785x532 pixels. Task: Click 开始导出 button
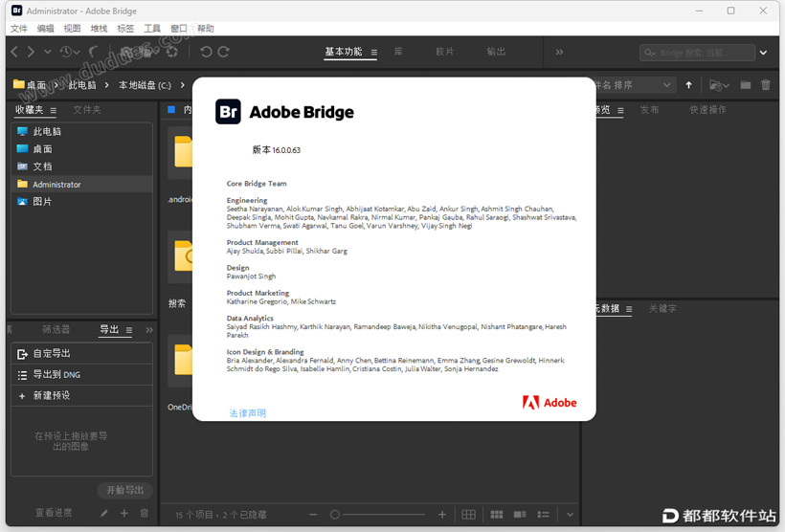coord(124,490)
